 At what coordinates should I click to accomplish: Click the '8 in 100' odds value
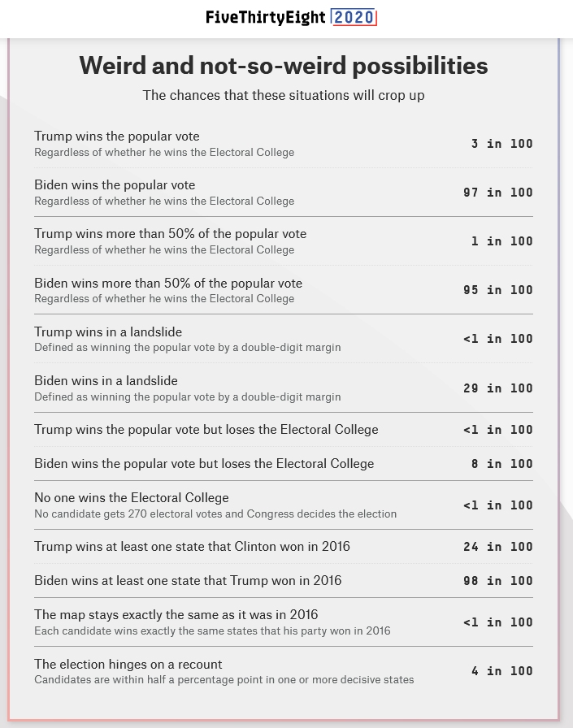(x=501, y=464)
